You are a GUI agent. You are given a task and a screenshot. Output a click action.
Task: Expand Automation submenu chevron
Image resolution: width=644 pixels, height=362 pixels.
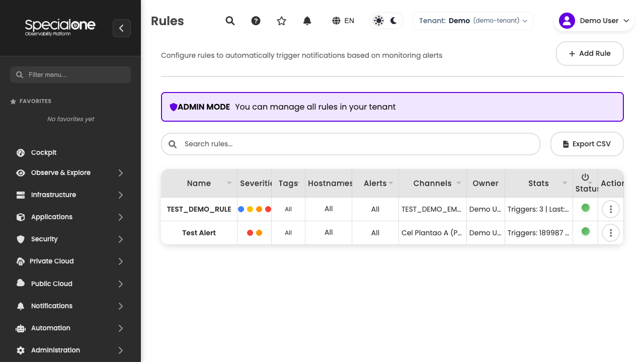click(x=121, y=328)
